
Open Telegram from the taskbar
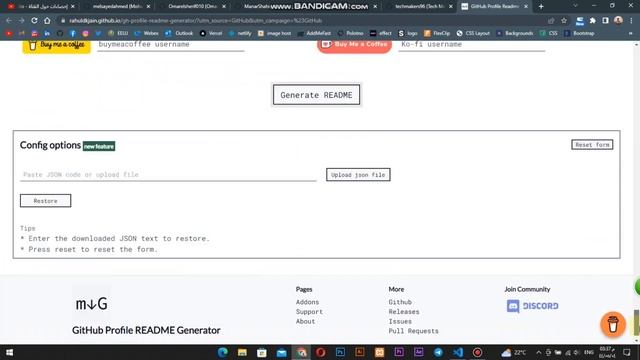(x=438, y=352)
